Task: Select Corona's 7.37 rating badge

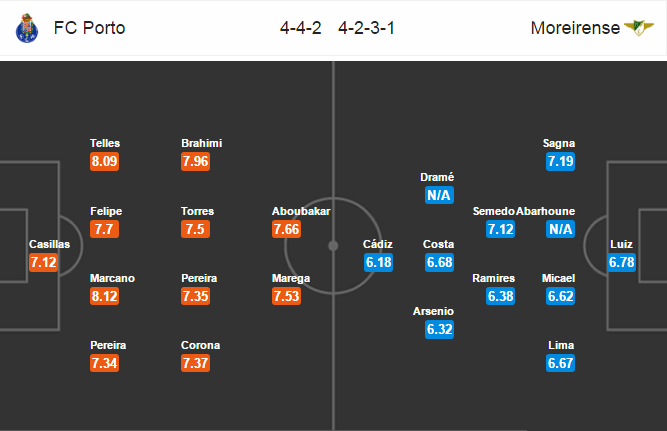Action: coord(195,363)
